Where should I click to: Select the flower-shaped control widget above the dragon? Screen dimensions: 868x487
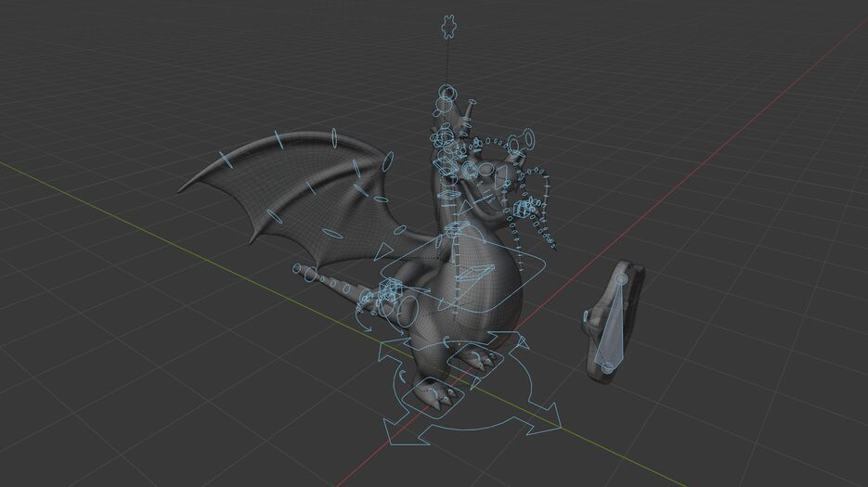pos(447,27)
